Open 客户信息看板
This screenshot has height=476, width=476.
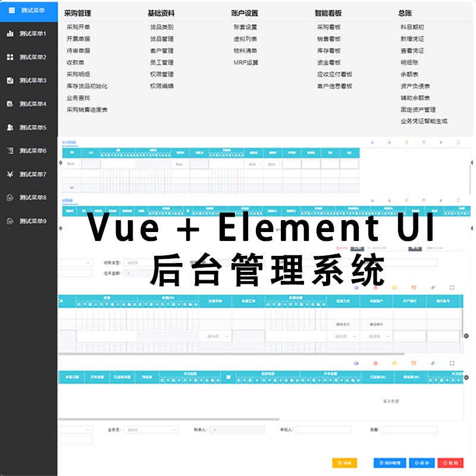click(334, 86)
